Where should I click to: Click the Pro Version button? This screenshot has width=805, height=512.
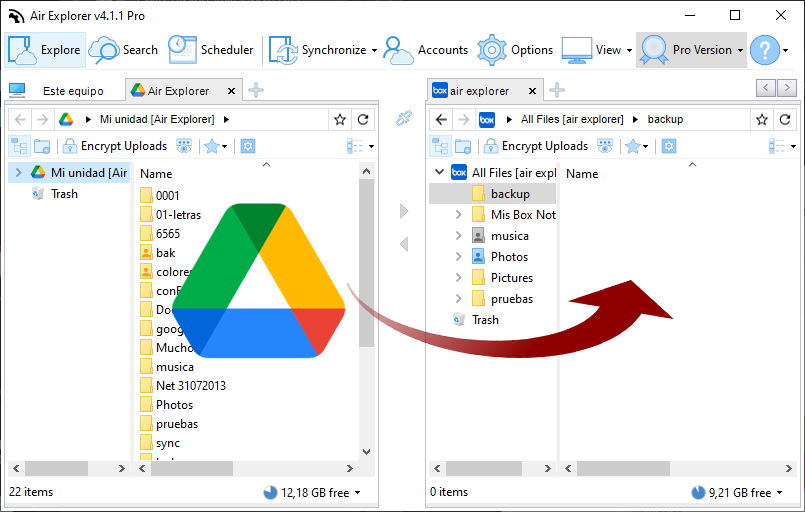coord(691,50)
